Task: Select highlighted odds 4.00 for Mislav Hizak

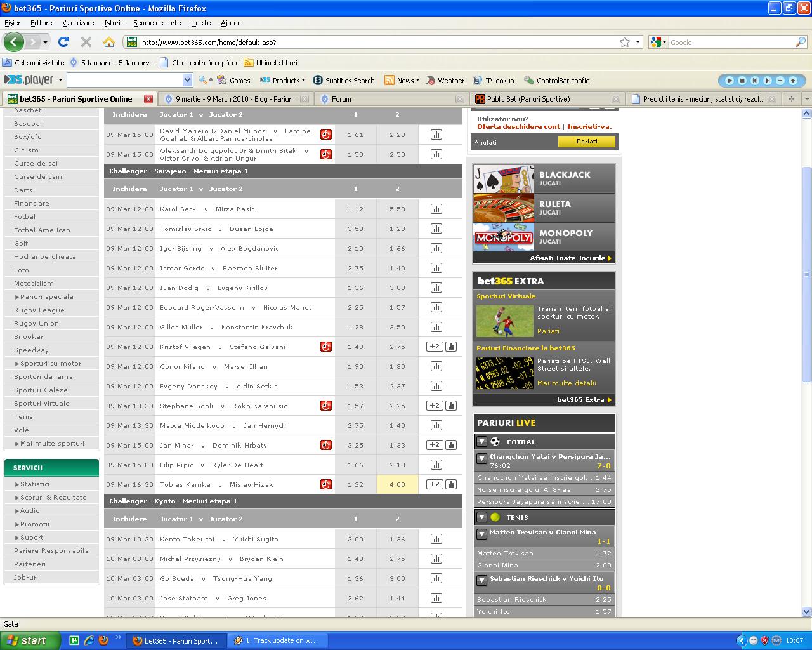Action: pos(397,484)
